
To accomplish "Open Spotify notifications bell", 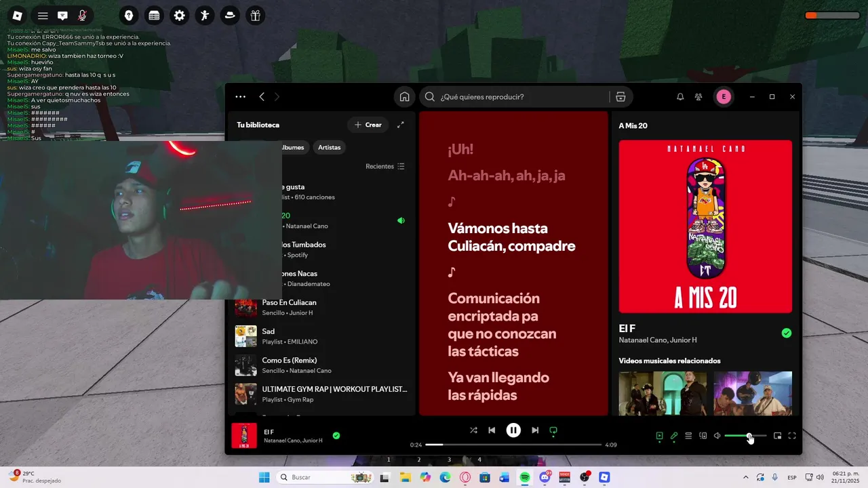I will [x=680, y=97].
